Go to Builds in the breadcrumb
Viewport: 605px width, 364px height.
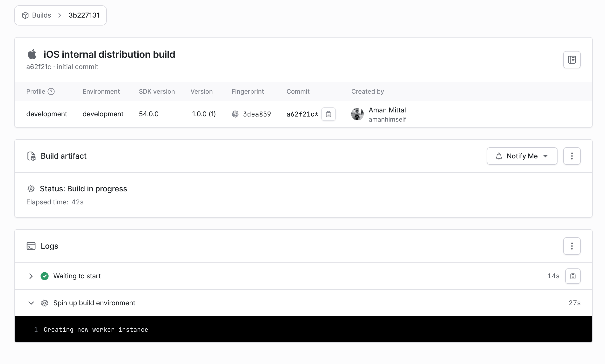(41, 15)
